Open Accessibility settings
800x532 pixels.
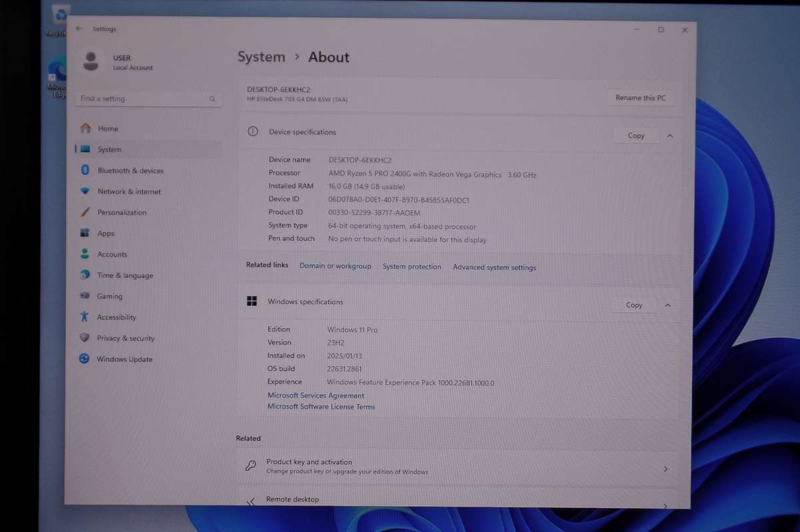pos(116,317)
